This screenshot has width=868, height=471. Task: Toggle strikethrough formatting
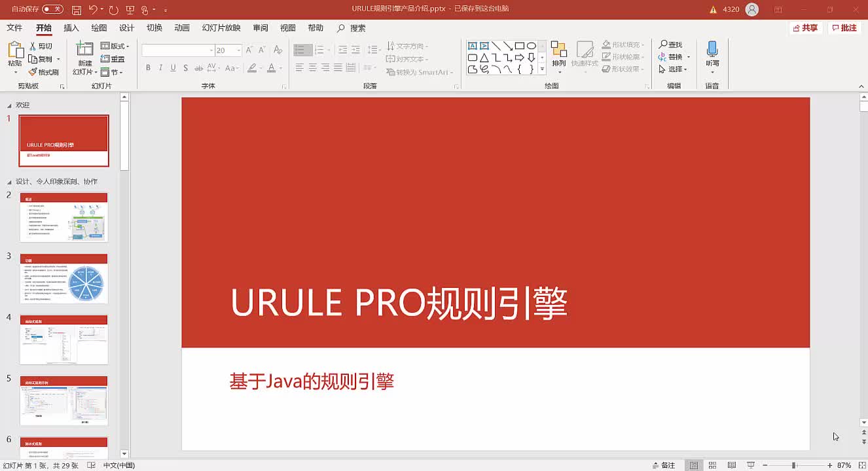198,68
